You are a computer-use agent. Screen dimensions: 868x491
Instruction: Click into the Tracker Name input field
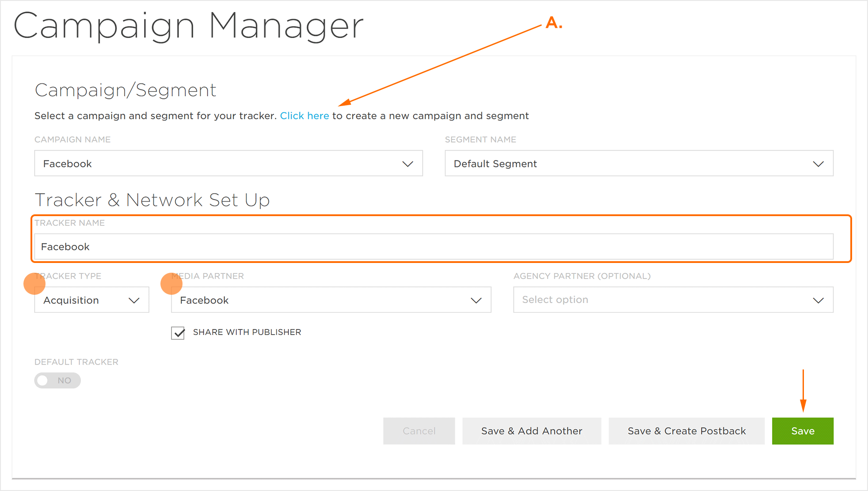(x=433, y=247)
